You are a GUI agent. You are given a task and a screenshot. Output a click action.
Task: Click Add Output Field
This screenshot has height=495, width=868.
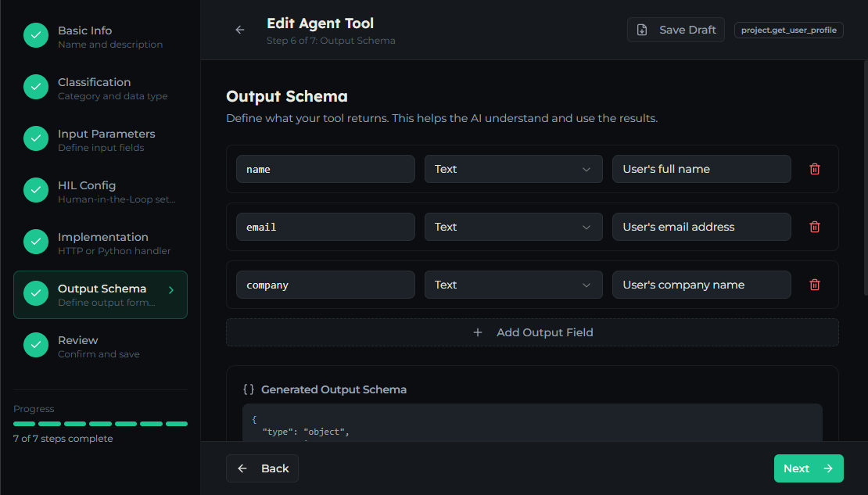coord(532,332)
